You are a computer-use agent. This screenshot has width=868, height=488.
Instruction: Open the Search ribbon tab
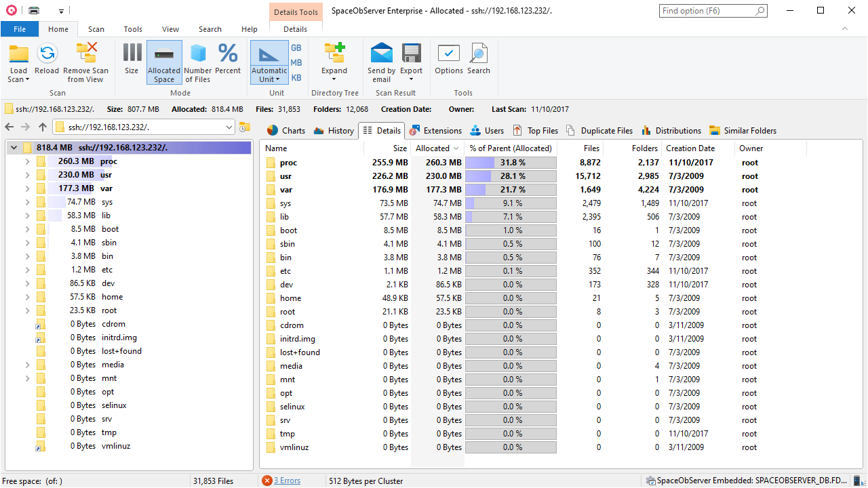pos(210,29)
